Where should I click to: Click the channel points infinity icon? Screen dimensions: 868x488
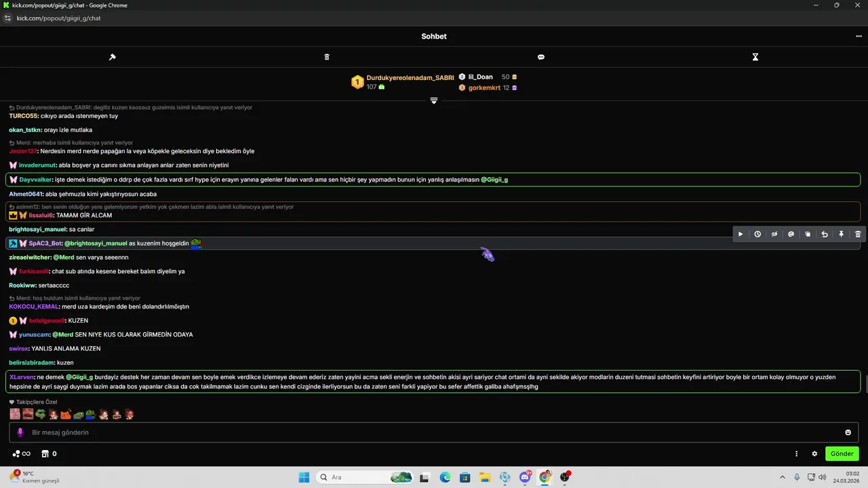pos(22,454)
